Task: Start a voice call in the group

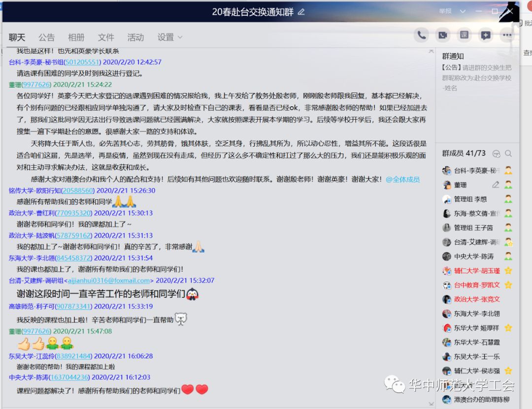Action: [x=422, y=35]
